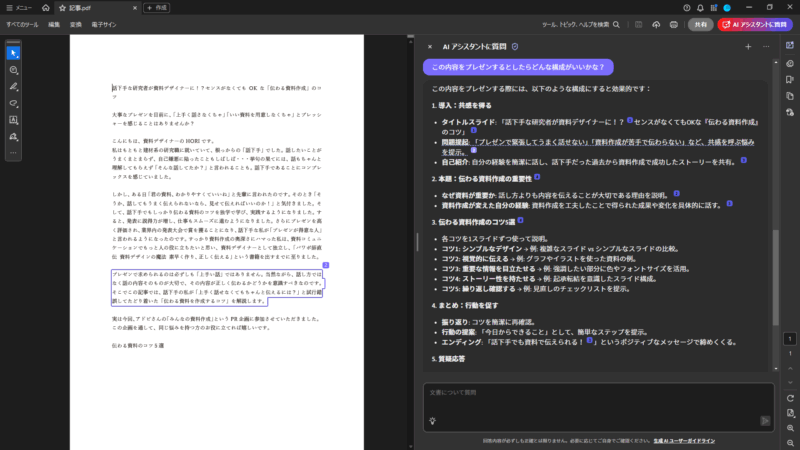The width and height of the screenshot is (800, 450).
Task: Expand more tools ellipsis in left toolbar
Action: [14, 153]
